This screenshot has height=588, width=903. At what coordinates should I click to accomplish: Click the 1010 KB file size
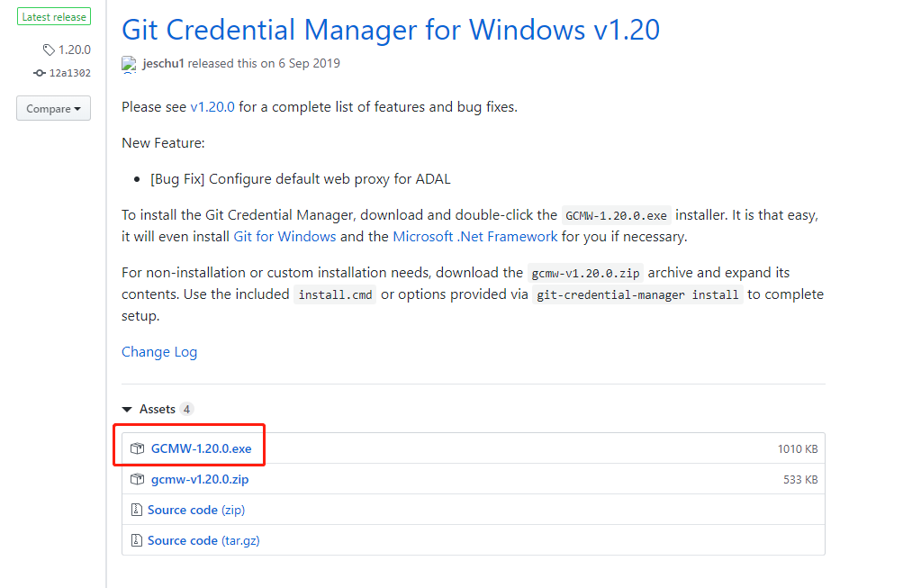[798, 449]
